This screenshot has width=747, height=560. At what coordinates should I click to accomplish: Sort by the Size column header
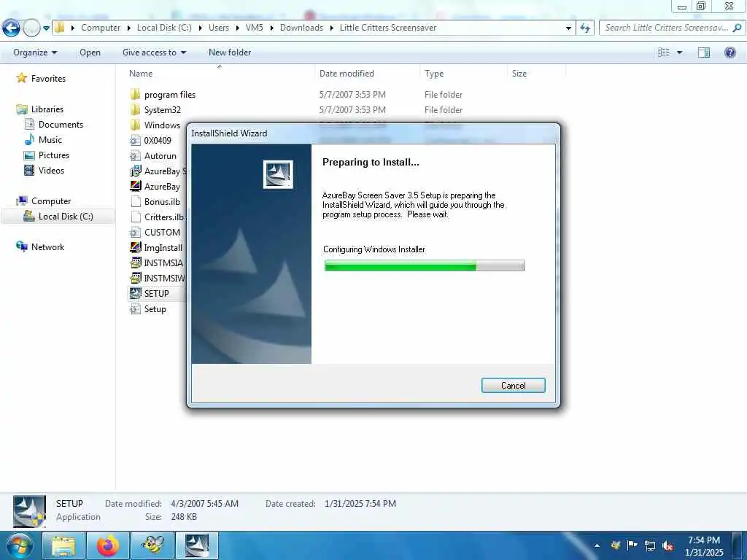coord(519,74)
